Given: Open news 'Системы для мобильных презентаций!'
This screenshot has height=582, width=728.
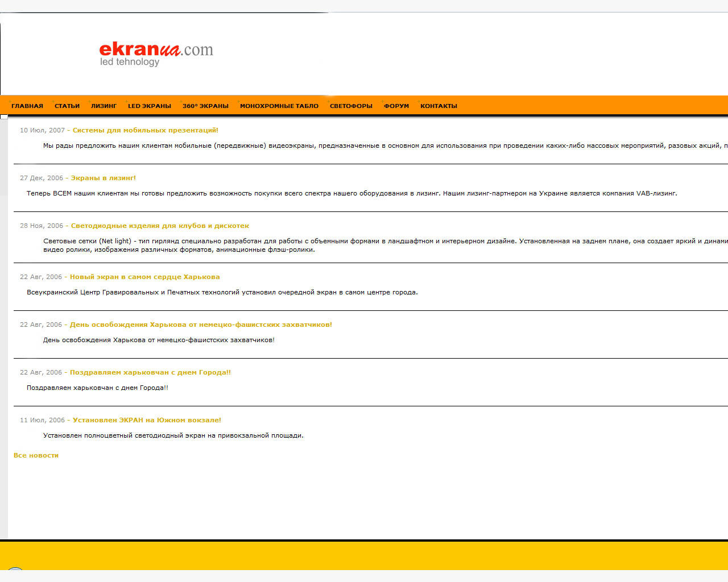Looking at the screenshot, I should coord(146,130).
